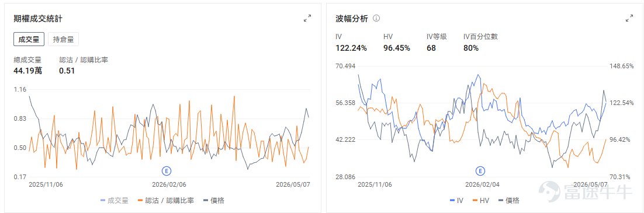Click the 2026/05/07 label in 波幅分析 chart
644x213 pixels.
click(x=590, y=184)
